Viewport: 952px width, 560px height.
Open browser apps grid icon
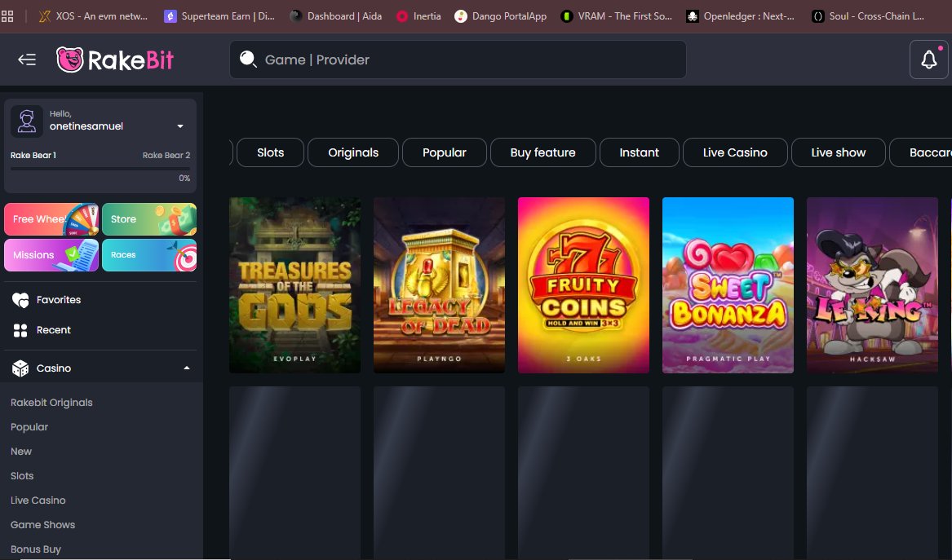(7, 16)
